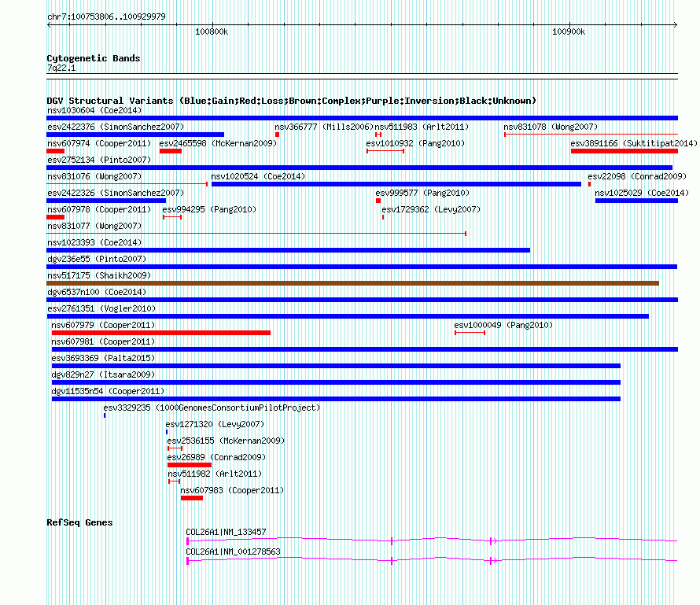Open esv3329235 1000GenomesConsortiumPilotProject label
Screen dimensions: 700x605
point(212,408)
